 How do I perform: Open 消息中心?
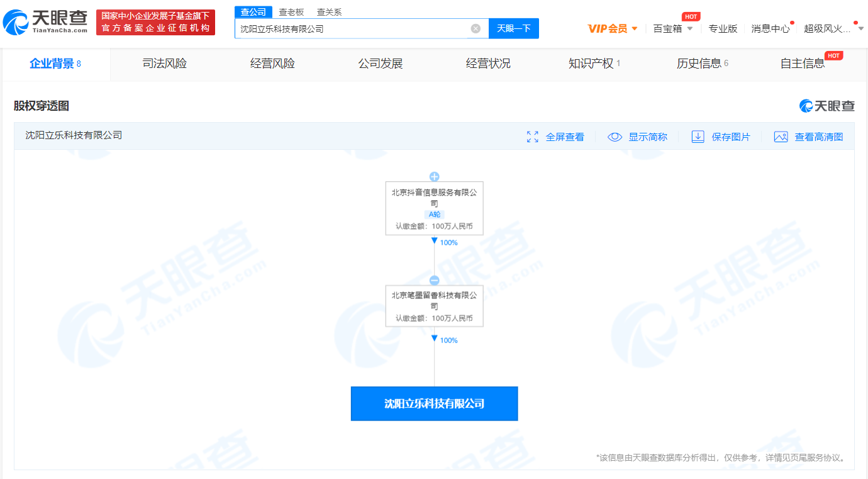tap(771, 28)
